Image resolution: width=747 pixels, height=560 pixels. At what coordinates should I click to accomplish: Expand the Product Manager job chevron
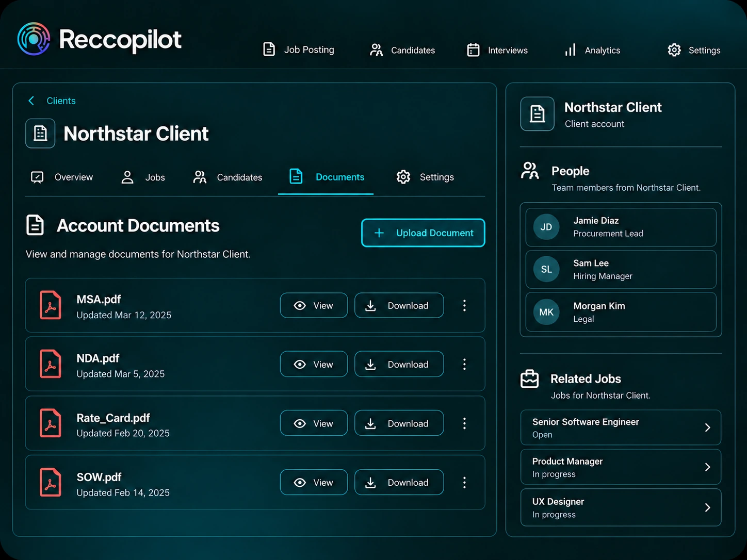(708, 467)
